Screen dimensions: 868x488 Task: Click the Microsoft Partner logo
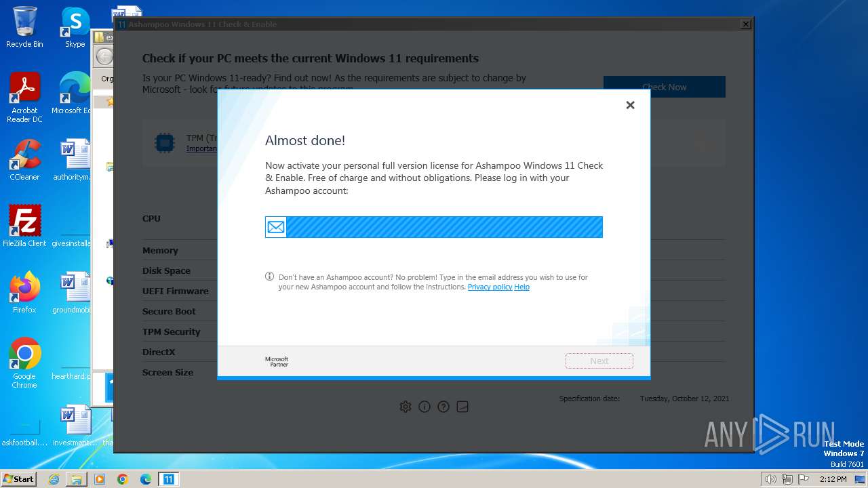click(277, 361)
